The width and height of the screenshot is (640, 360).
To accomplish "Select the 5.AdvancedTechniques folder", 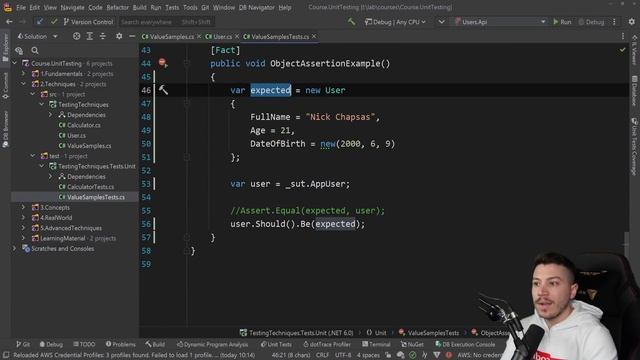I will 67,228.
